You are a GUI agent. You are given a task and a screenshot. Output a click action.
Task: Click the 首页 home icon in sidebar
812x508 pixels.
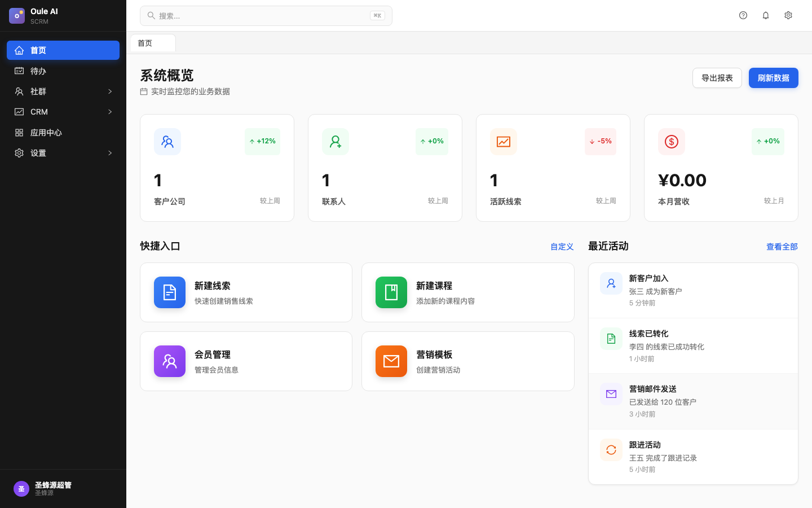(19, 50)
